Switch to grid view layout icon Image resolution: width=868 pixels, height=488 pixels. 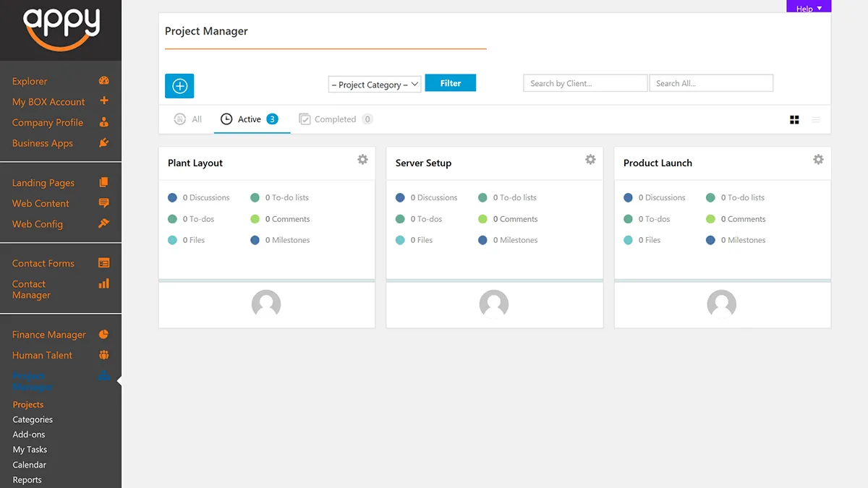coord(794,120)
